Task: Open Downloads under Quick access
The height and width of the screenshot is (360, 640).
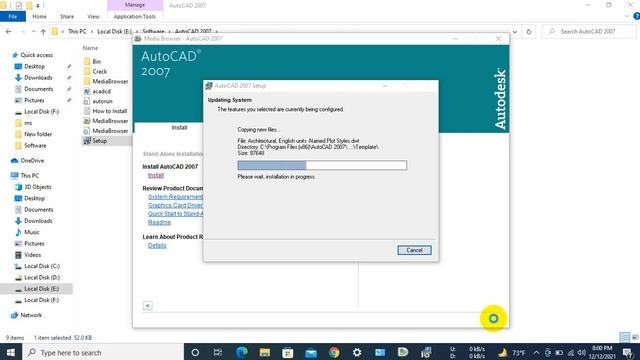Action: coord(38,78)
